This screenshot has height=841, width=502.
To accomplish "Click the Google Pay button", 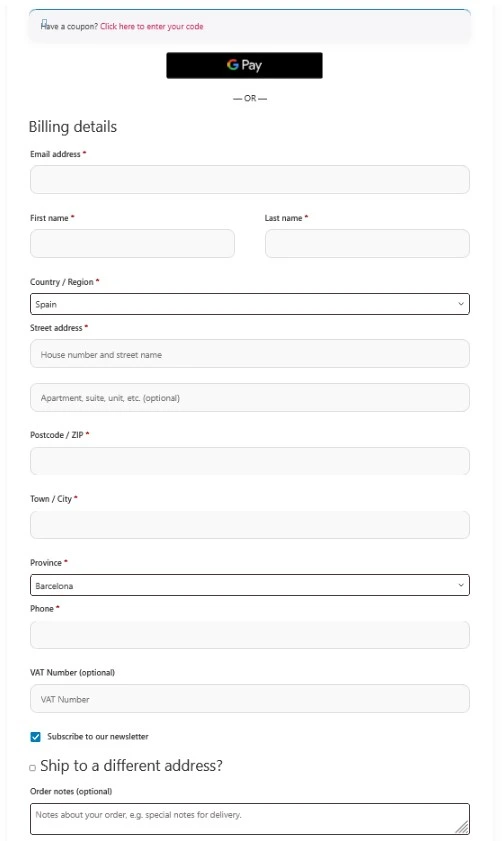I will tap(244, 65).
